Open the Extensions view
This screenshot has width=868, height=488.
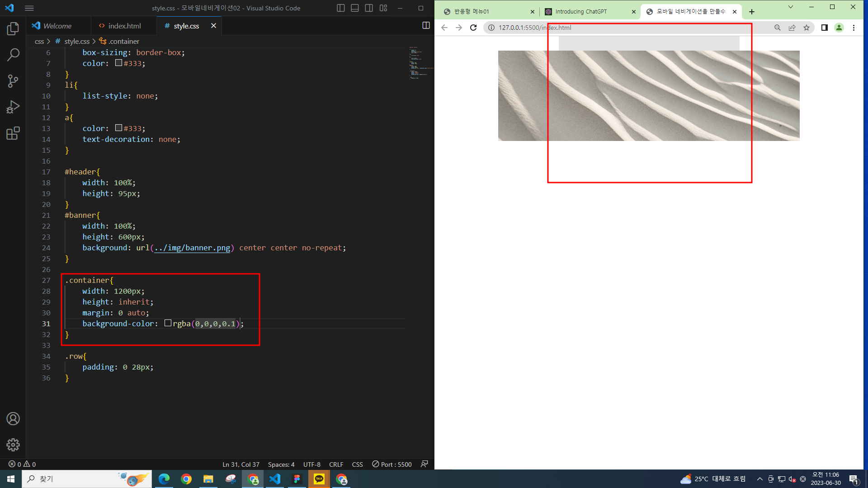pyautogui.click(x=13, y=133)
